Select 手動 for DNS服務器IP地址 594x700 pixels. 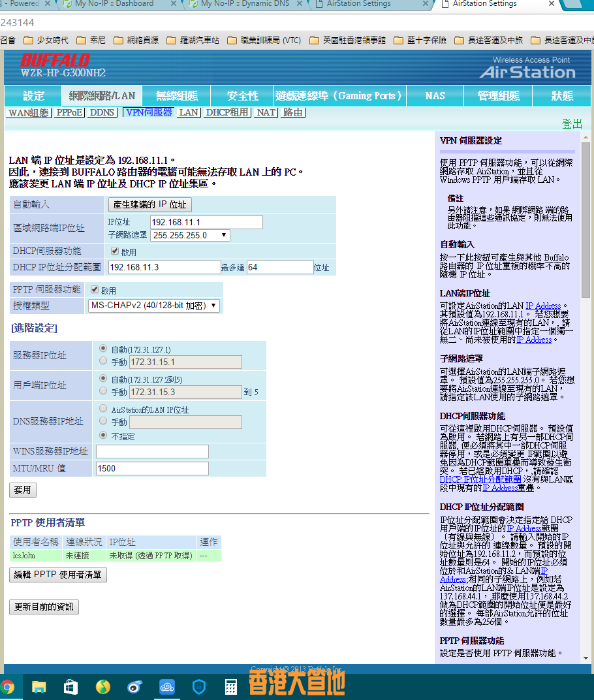[103, 421]
